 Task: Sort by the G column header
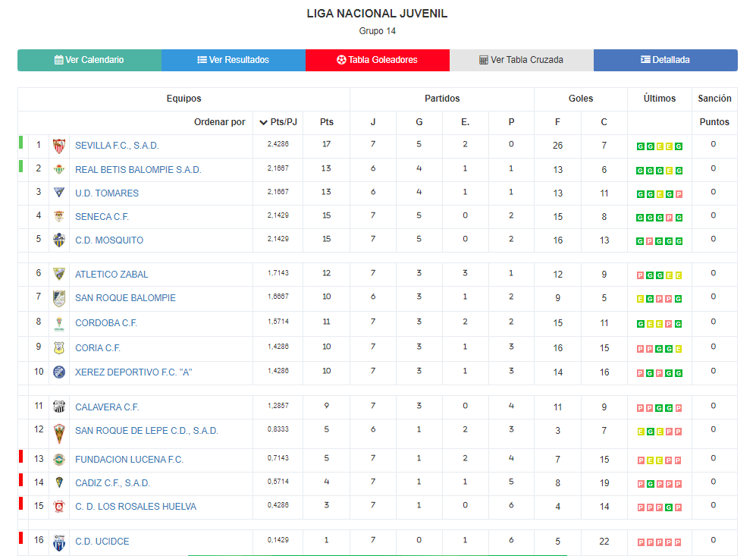coord(419,122)
